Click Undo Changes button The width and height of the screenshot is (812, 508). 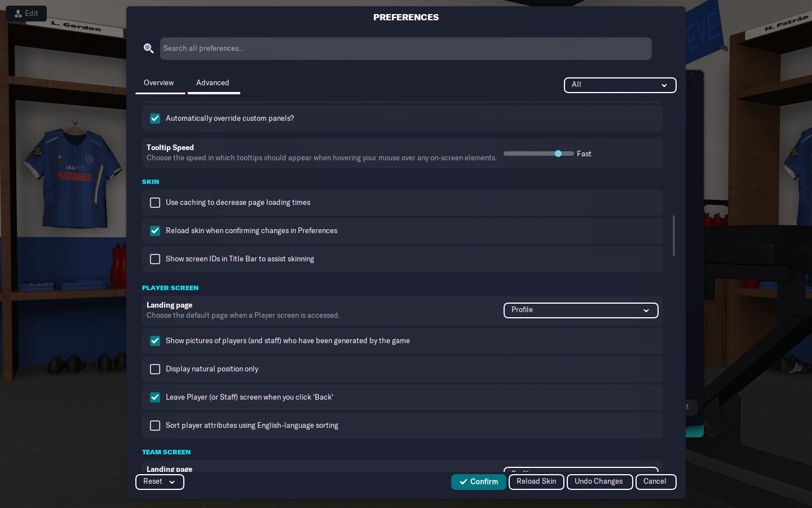click(x=599, y=482)
